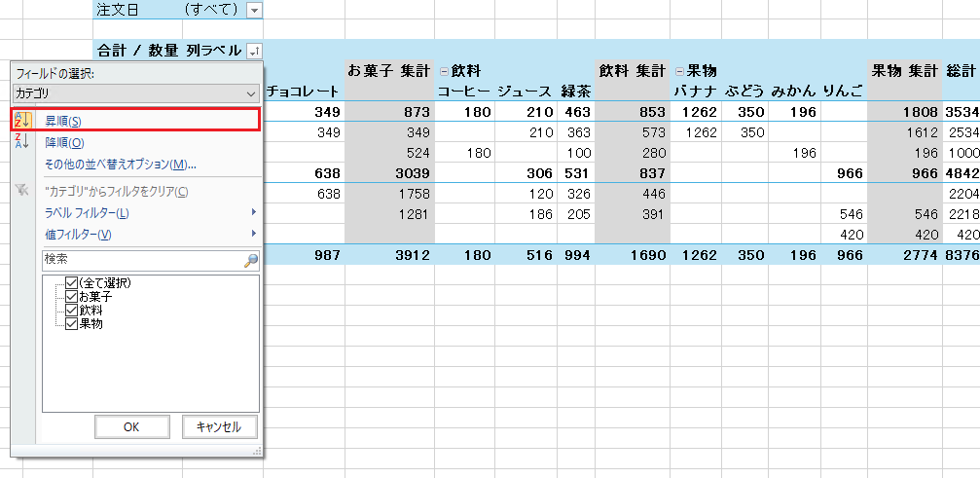980x478 pixels.
Task: Uncheck the お菓子 checkbox
Action: coord(71,296)
